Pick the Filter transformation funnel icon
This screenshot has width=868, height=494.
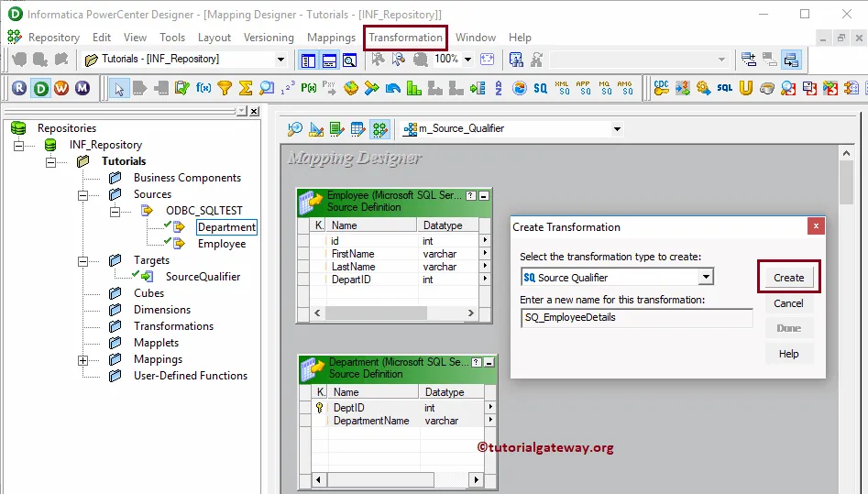pos(225,88)
